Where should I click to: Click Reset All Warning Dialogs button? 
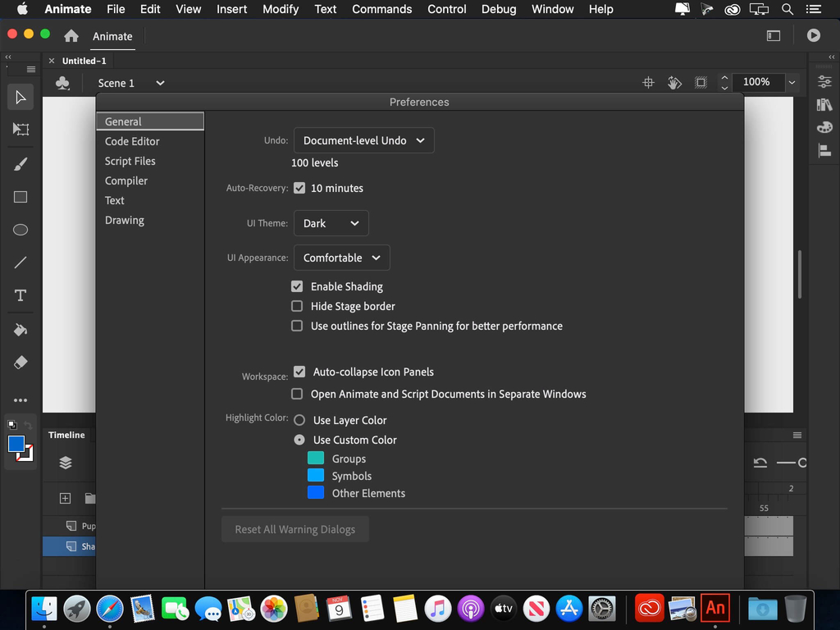tap(294, 529)
